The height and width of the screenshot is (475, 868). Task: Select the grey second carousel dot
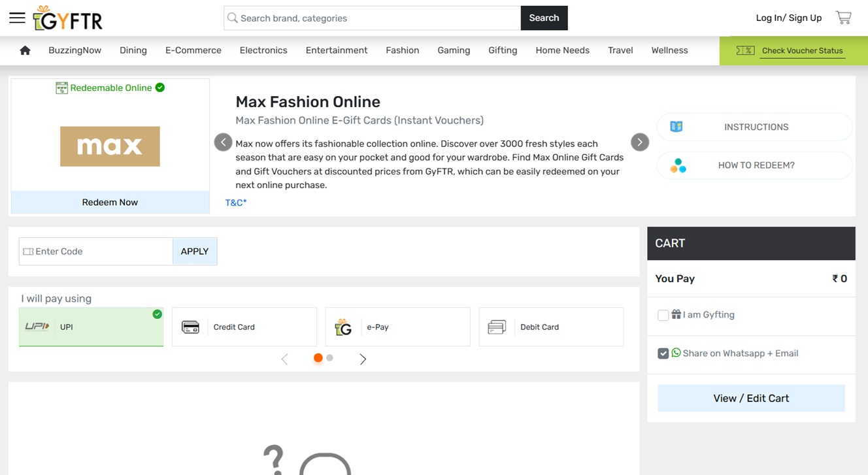[329, 357]
